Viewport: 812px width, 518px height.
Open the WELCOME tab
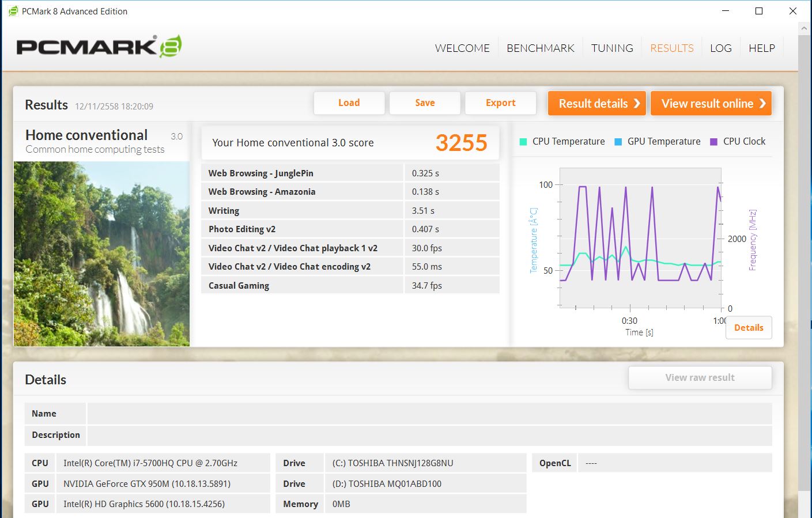point(462,48)
